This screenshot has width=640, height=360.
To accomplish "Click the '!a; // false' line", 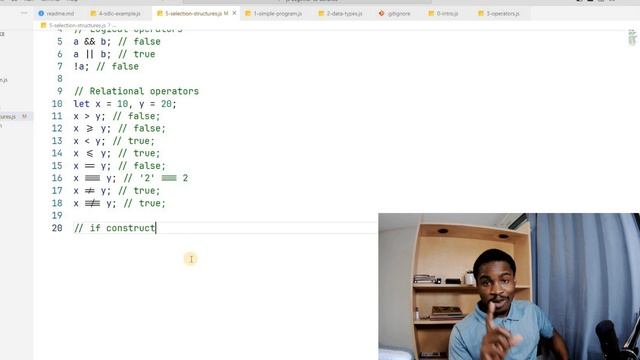I will coord(106,66).
